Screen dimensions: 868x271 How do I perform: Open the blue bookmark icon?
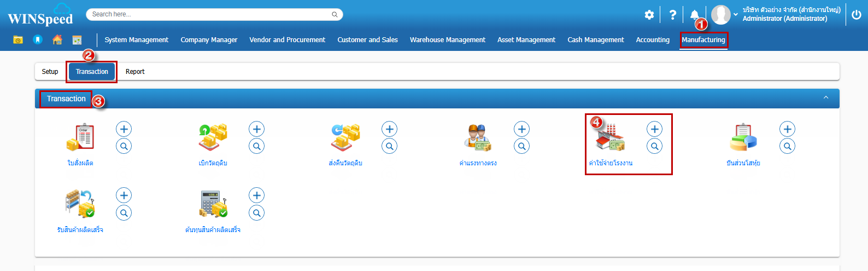pos(38,39)
